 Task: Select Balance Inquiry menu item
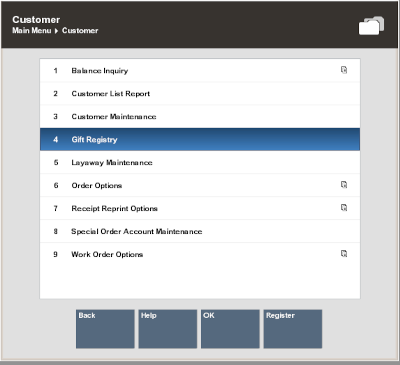(200, 71)
